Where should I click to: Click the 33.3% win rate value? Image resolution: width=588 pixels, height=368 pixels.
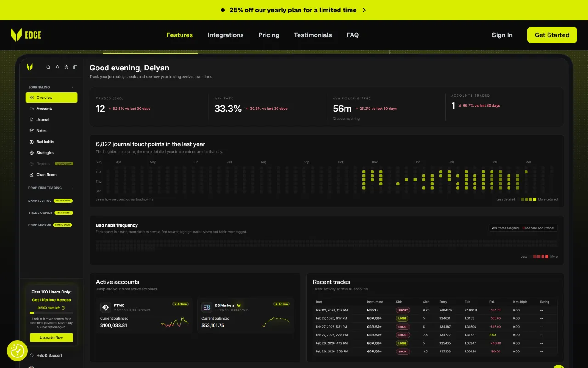coord(228,109)
